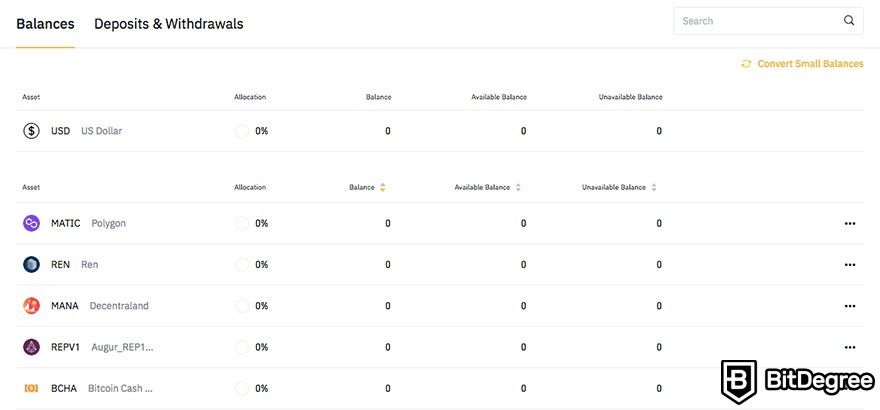Click the MANA allocation circle indicator
Screen dimensions: 880x410
(x=242, y=306)
